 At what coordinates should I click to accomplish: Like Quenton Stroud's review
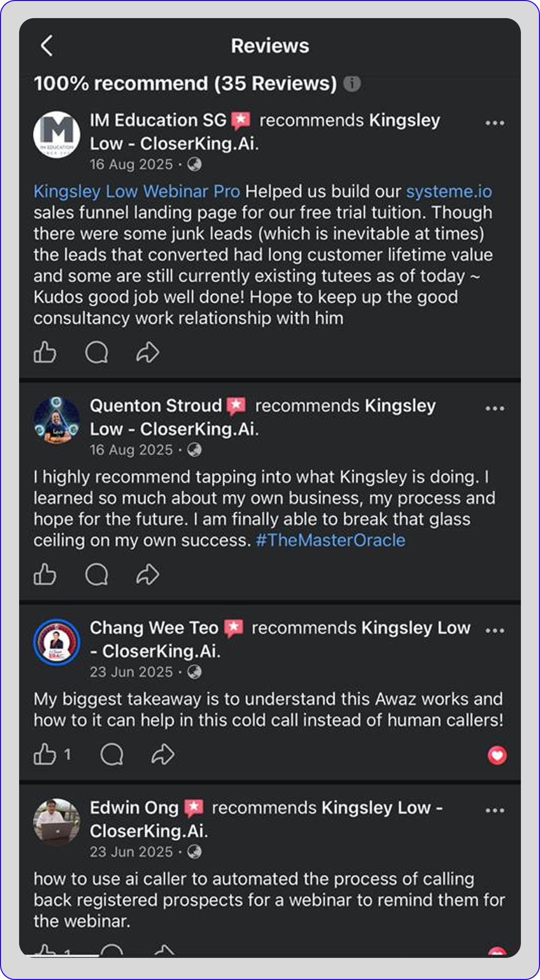click(45, 575)
